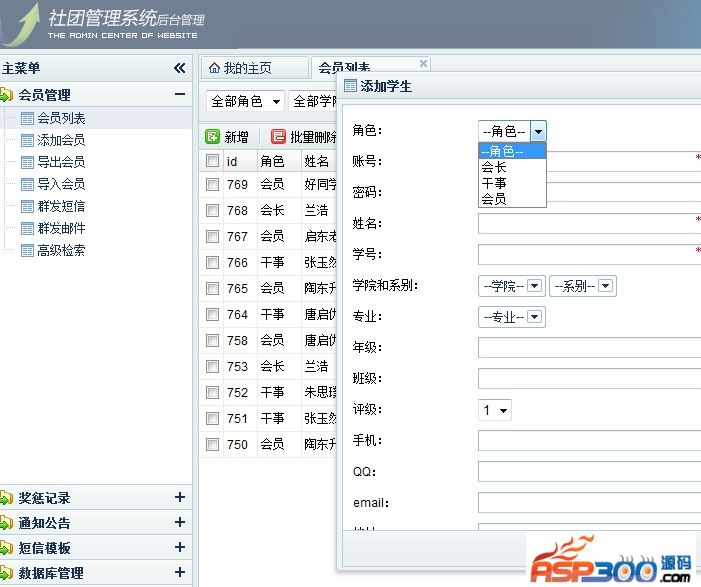Click the green arrow site logo

click(x=23, y=25)
